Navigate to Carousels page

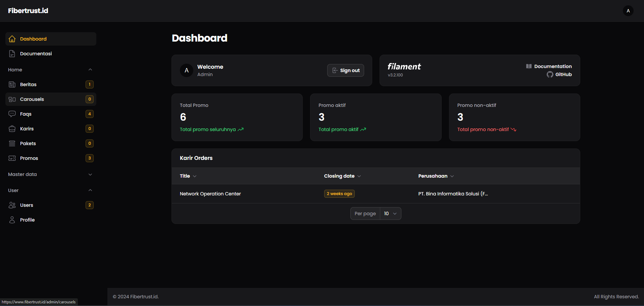coord(51,99)
